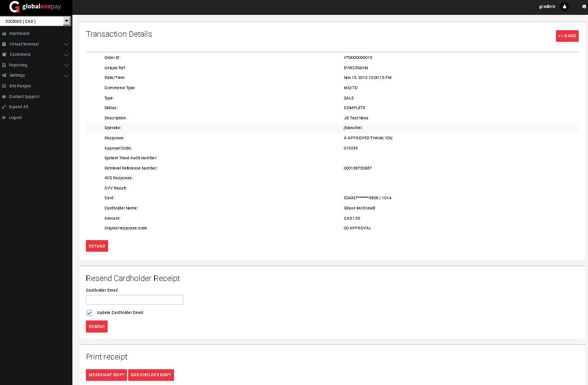Click the Print receipt heading
Screen dimensions: 588x385
[x=107, y=357]
